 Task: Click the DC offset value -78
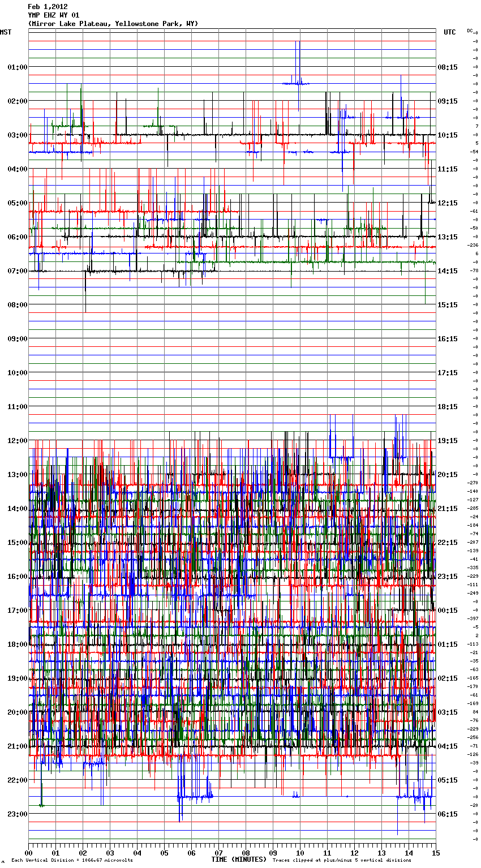point(474,270)
